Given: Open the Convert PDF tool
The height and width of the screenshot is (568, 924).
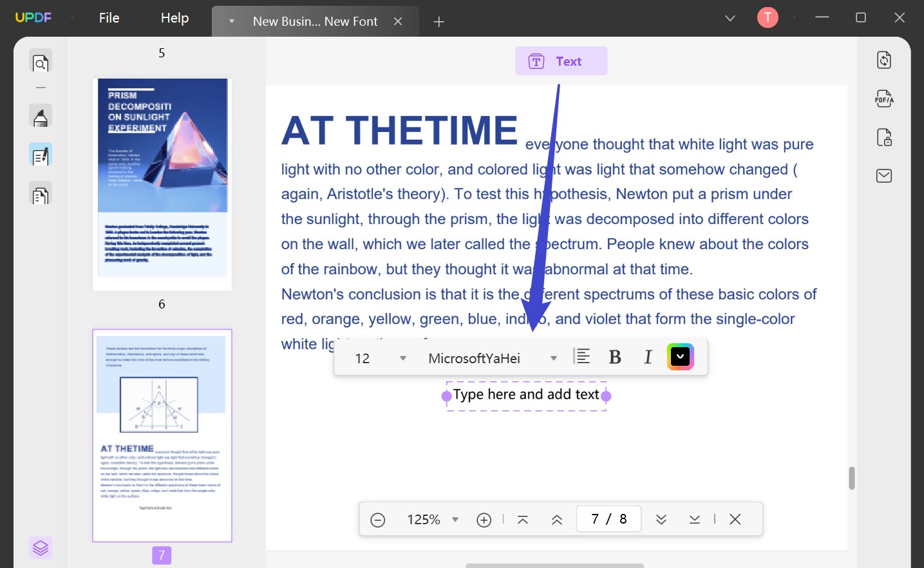Looking at the screenshot, I should point(883,59).
